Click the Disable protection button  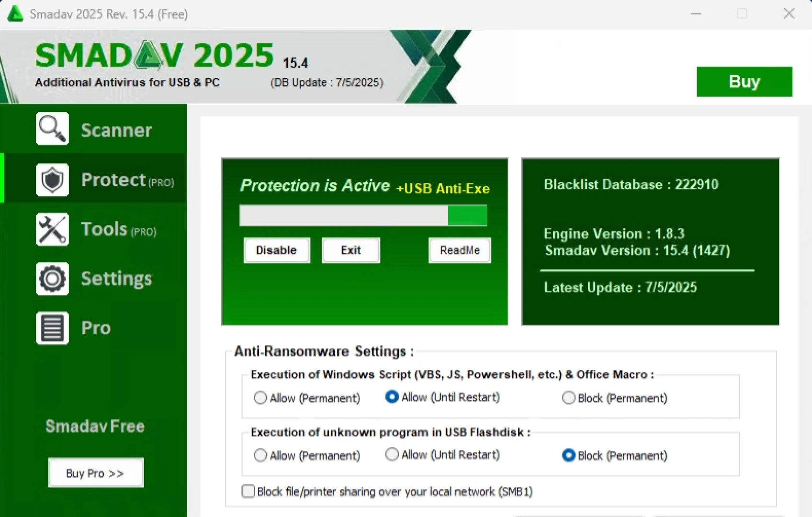(277, 250)
